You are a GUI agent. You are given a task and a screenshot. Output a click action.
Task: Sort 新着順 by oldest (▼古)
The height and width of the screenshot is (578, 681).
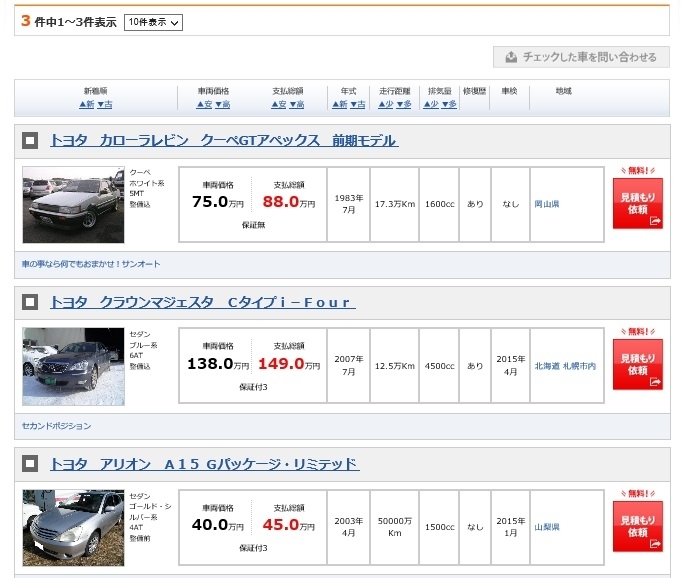pos(105,104)
